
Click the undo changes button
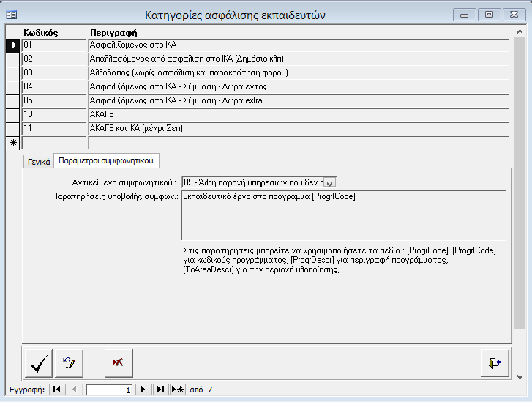[69, 362]
